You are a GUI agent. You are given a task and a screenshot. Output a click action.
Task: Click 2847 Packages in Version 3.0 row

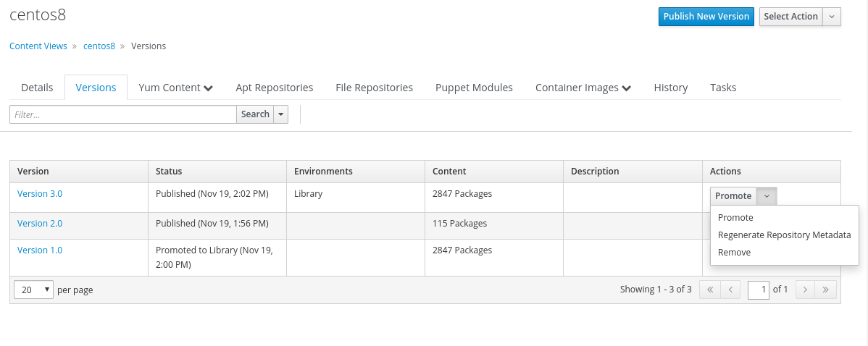462,193
